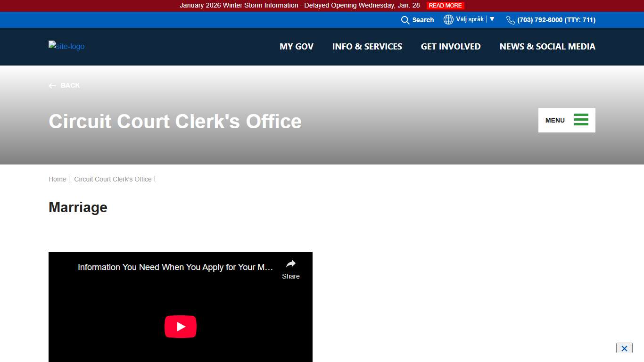644x362 pixels.
Task: Click the back arrow icon
Action: [52, 86]
